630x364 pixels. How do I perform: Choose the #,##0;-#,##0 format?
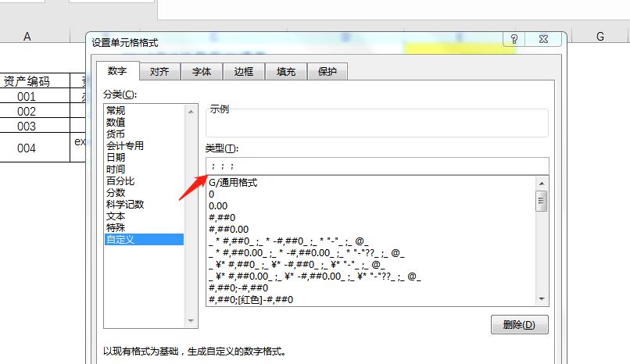coord(371,287)
